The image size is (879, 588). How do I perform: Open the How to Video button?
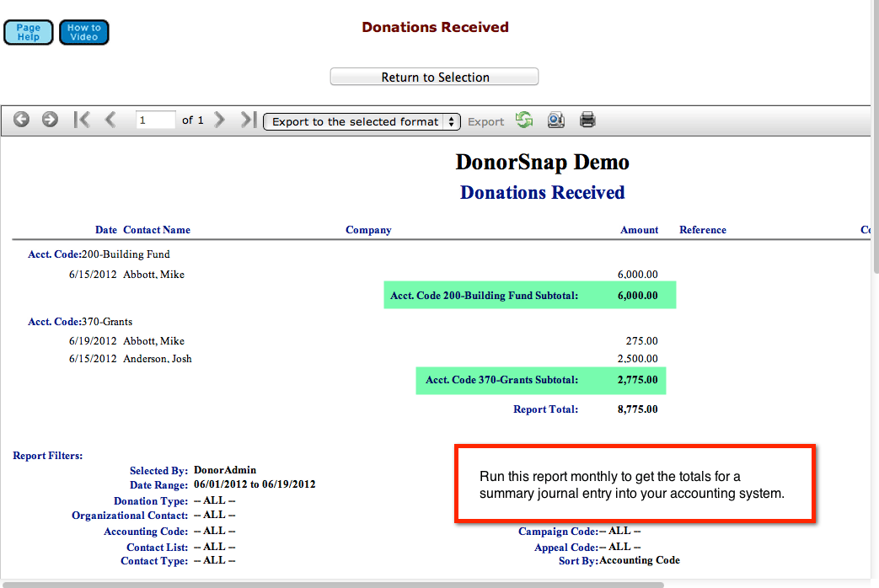tap(84, 32)
